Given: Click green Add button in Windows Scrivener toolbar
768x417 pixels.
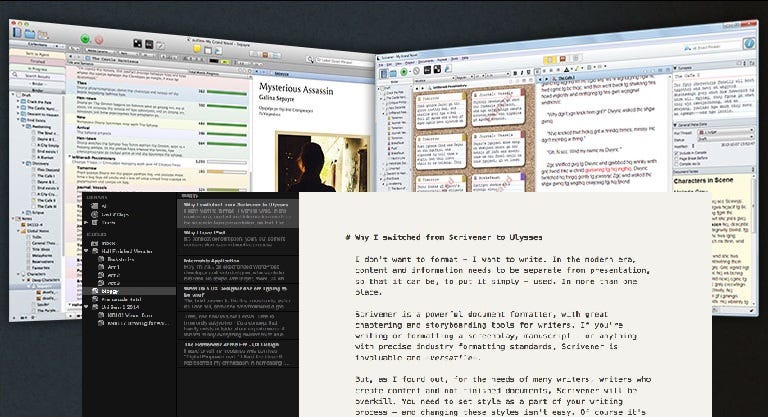Looking at the screenshot, I should tap(404, 72).
